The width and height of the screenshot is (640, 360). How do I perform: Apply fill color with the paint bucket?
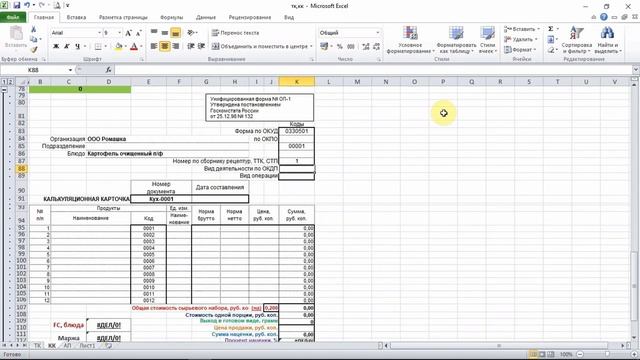(118, 47)
